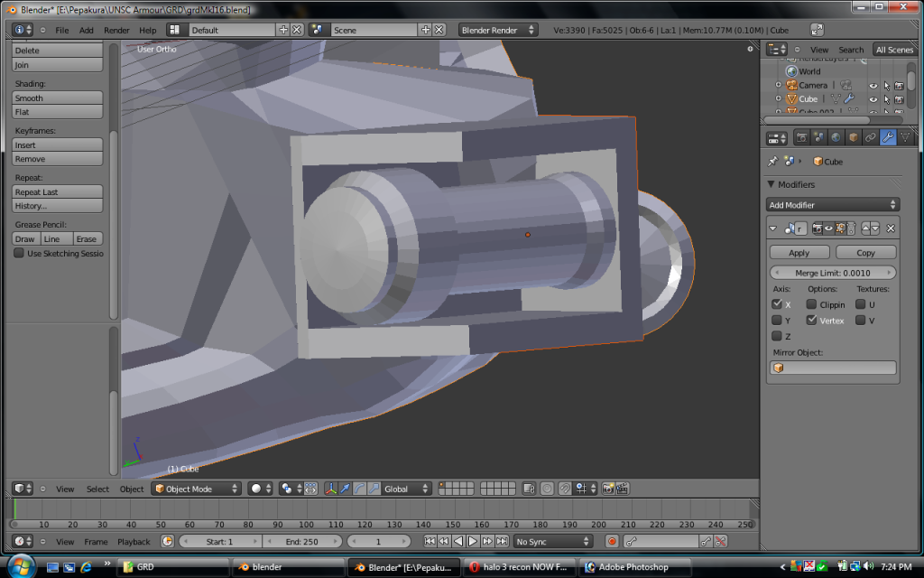924x578 pixels.
Task: Jump to the last frame
Action: [502, 541]
